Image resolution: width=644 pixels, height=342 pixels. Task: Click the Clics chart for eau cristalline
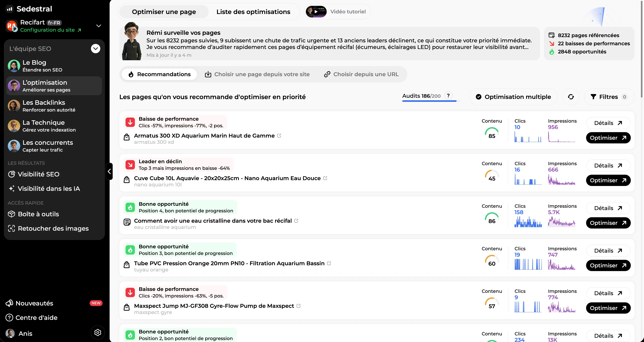click(528, 222)
